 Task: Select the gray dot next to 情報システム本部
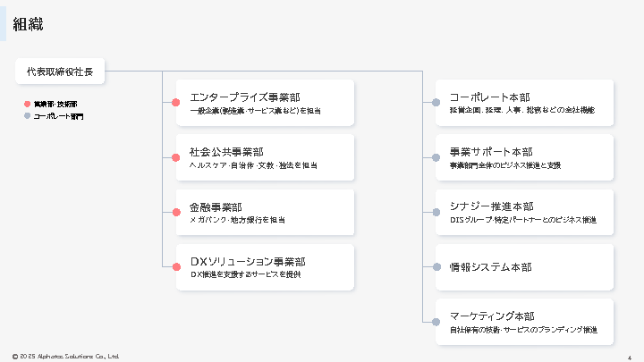[436, 266]
